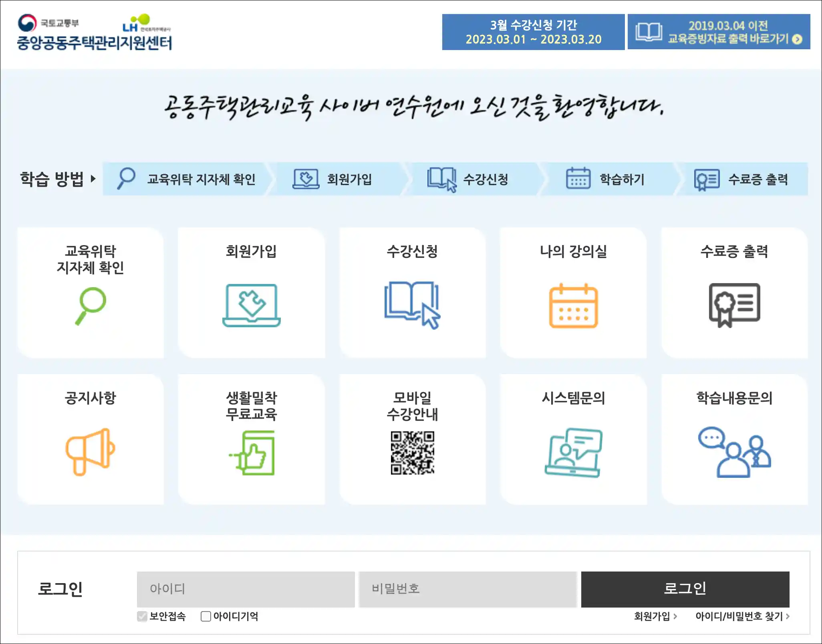Open the megaphone icon under 공지사항
This screenshot has width=822, height=644.
pyautogui.click(x=91, y=452)
